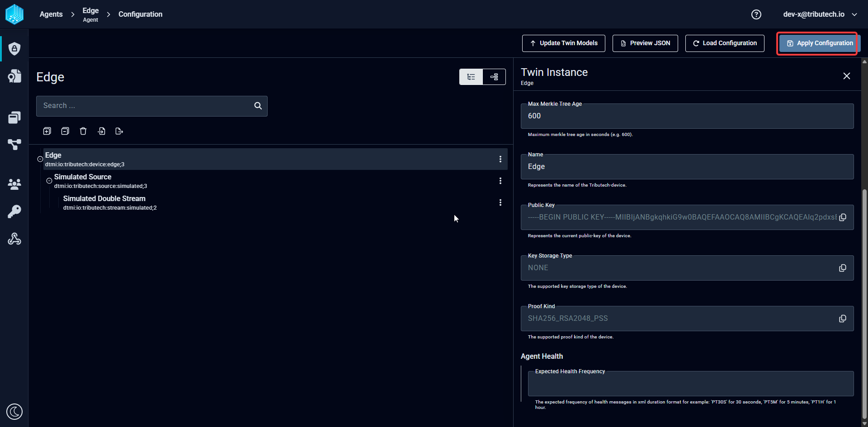This screenshot has width=868, height=427.
Task: Click the Max Merkle Tree Age field
Action: click(687, 116)
